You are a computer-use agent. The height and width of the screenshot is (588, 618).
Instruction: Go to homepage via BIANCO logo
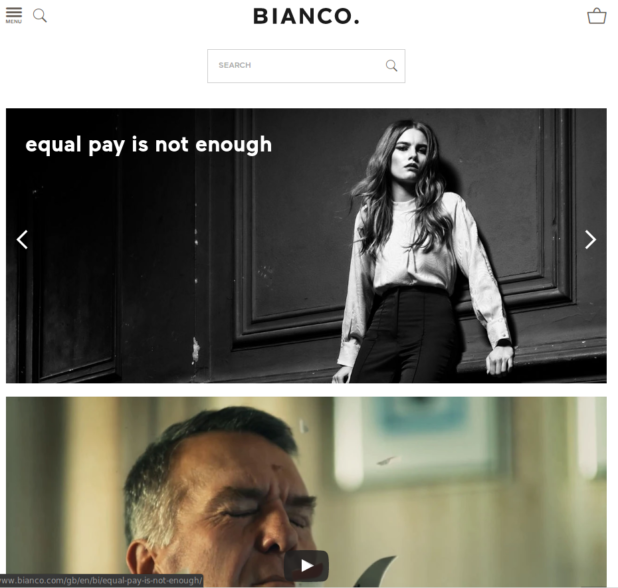tap(306, 16)
